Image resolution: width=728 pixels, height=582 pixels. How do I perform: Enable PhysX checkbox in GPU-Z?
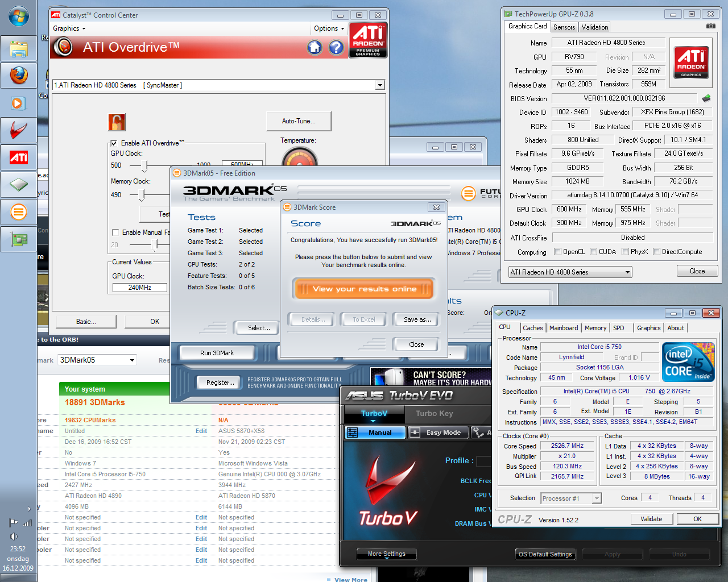coord(625,252)
